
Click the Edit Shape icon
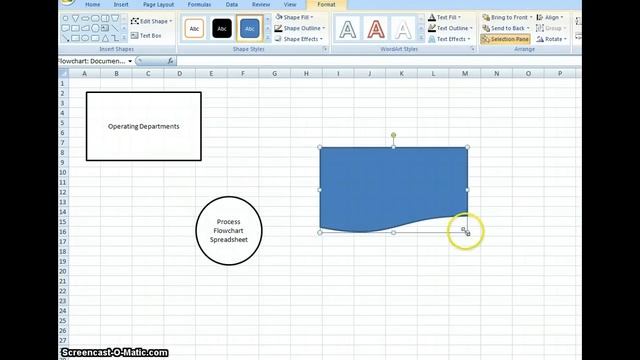pyautogui.click(x=135, y=21)
